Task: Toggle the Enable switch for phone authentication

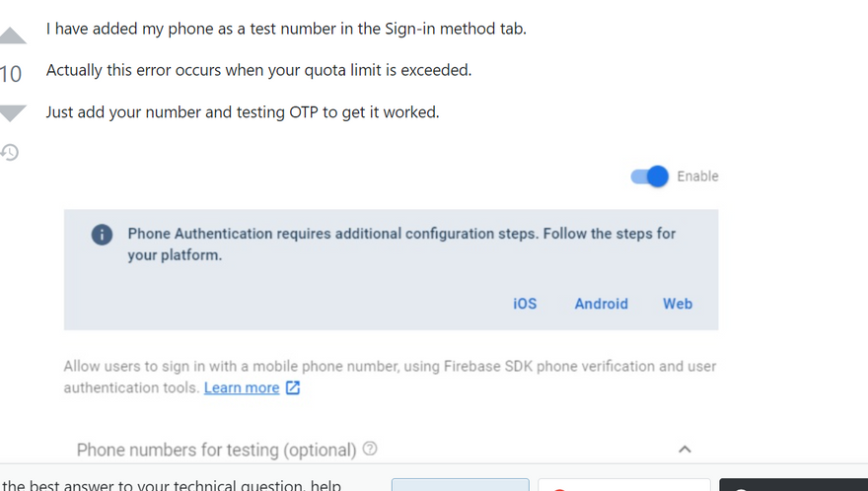Action: coord(650,176)
